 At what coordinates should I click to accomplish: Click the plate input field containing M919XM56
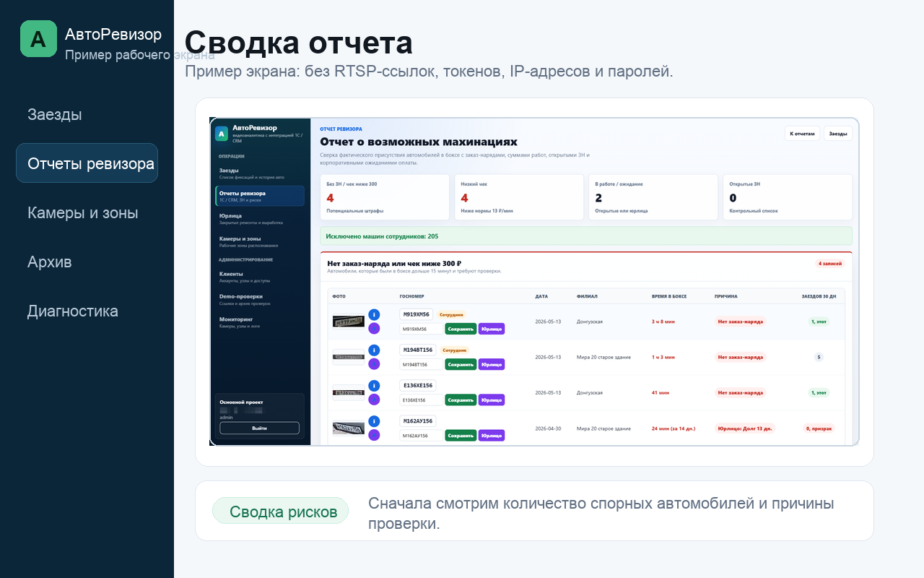421,329
